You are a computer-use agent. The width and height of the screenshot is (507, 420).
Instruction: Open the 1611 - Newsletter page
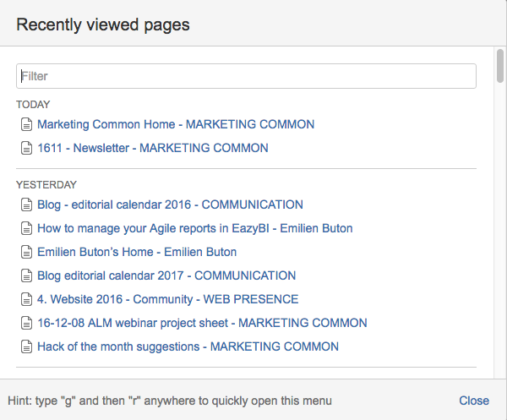click(153, 148)
